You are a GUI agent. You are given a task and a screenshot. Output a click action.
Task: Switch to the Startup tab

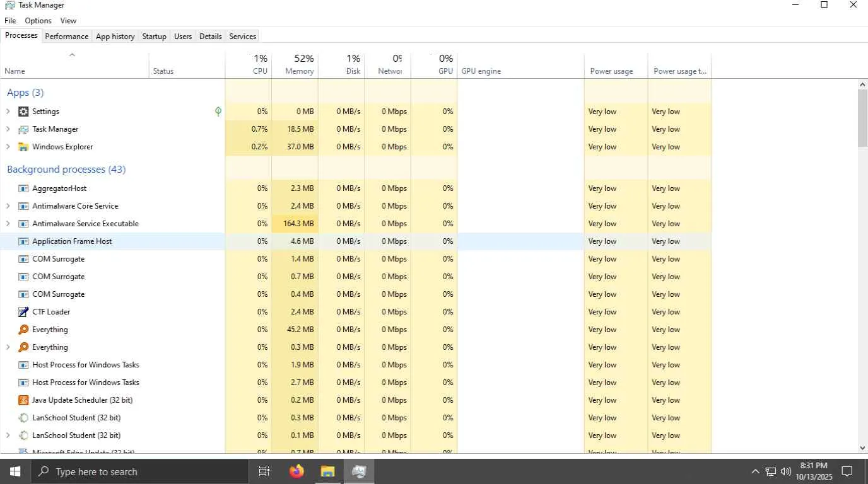(x=154, y=37)
